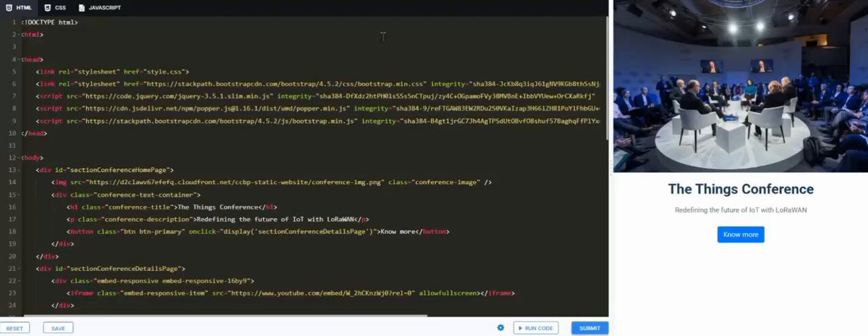This screenshot has height=336, width=868.
Task: Click the jquery script line
Action: click(315, 96)
